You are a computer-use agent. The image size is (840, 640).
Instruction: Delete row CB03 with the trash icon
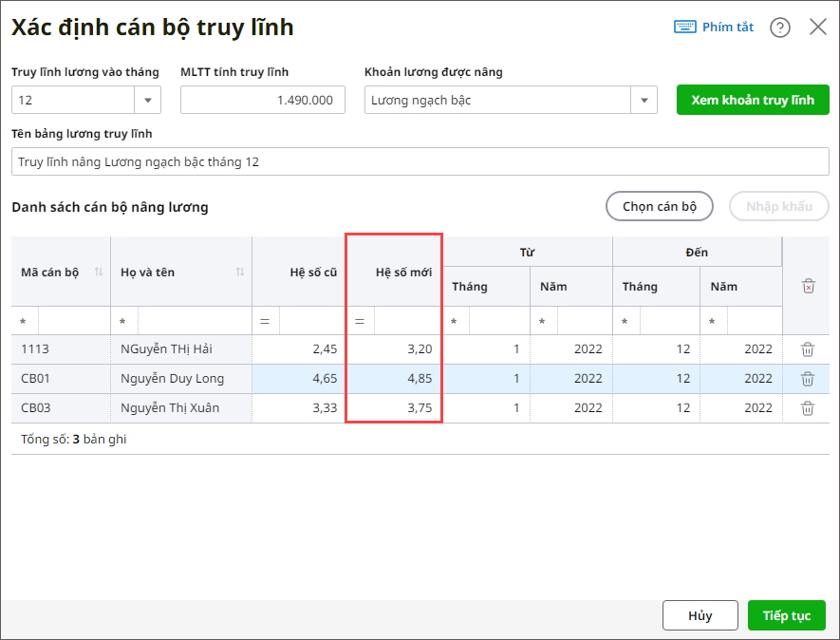point(808,408)
